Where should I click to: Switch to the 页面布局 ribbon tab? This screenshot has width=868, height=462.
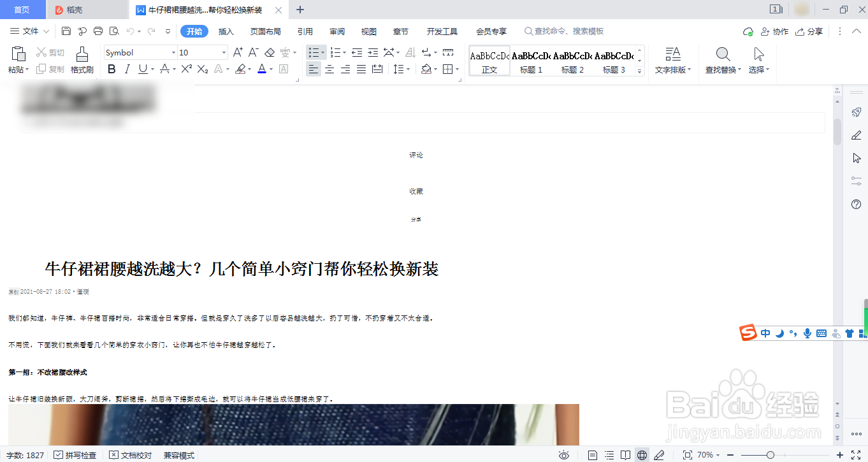265,31
